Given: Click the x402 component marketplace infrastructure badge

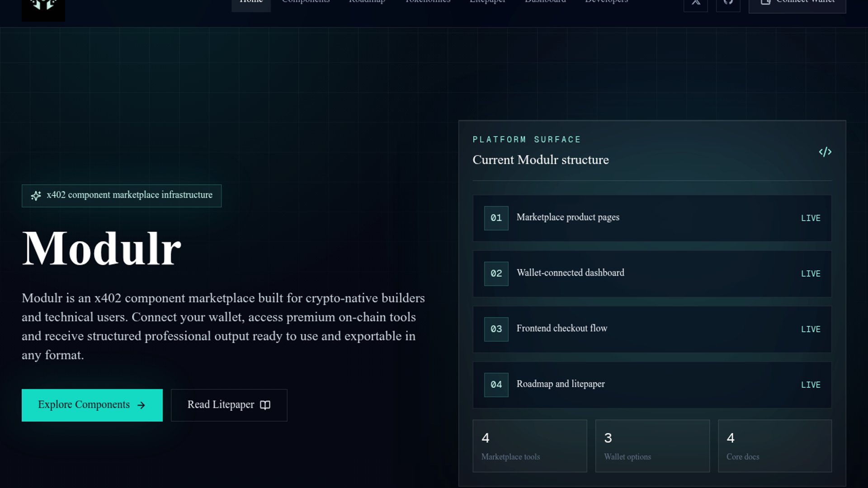Looking at the screenshot, I should 122,196.
